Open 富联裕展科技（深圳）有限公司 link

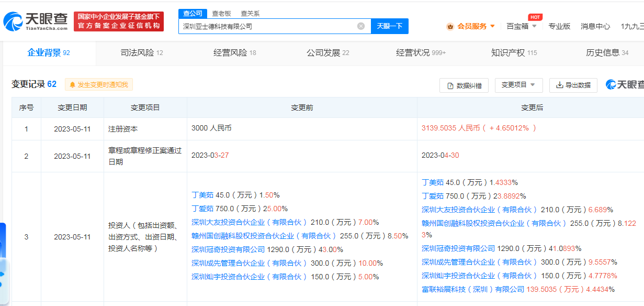tap(473, 289)
